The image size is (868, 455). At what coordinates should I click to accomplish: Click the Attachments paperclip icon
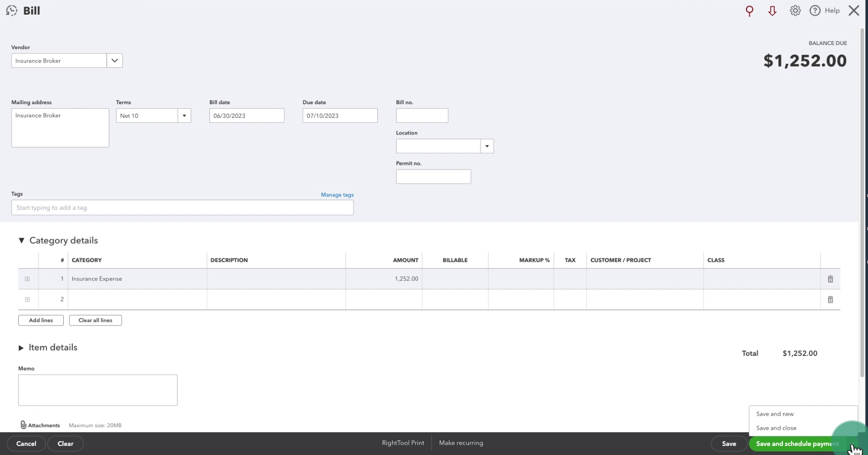pyautogui.click(x=23, y=425)
